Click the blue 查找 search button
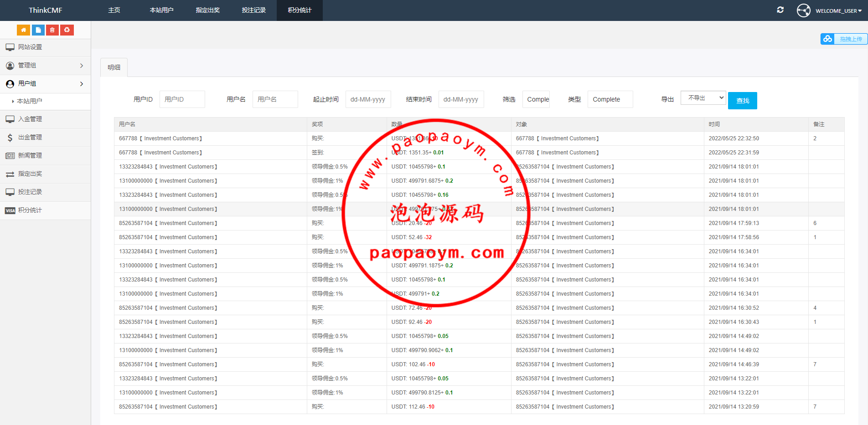868x425 pixels. pyautogui.click(x=742, y=101)
